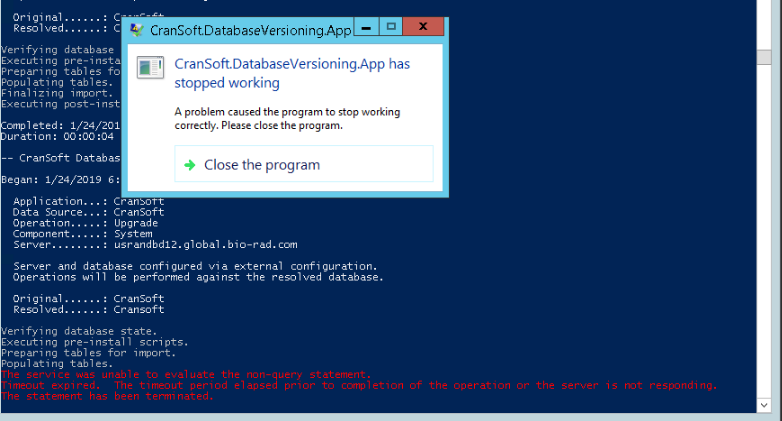Maximize the CranSoft.DatabaseVersioning.App dialog
Image resolution: width=782 pixels, height=421 pixels.
click(x=391, y=27)
